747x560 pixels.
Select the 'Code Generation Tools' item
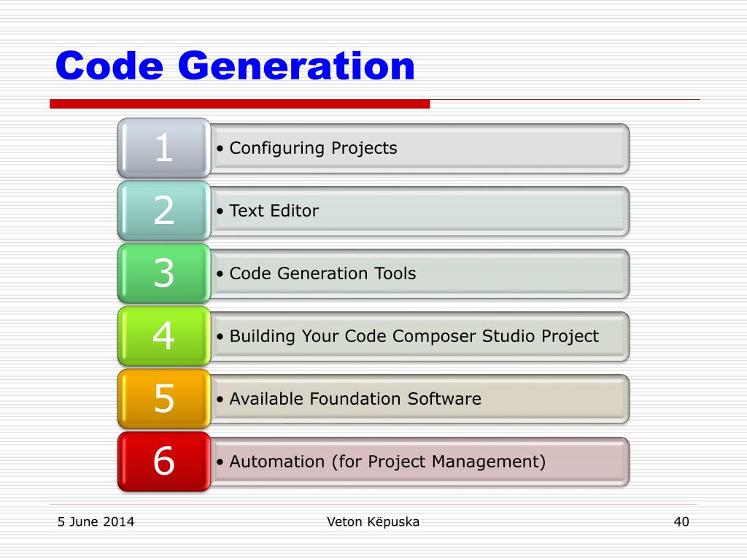click(419, 273)
